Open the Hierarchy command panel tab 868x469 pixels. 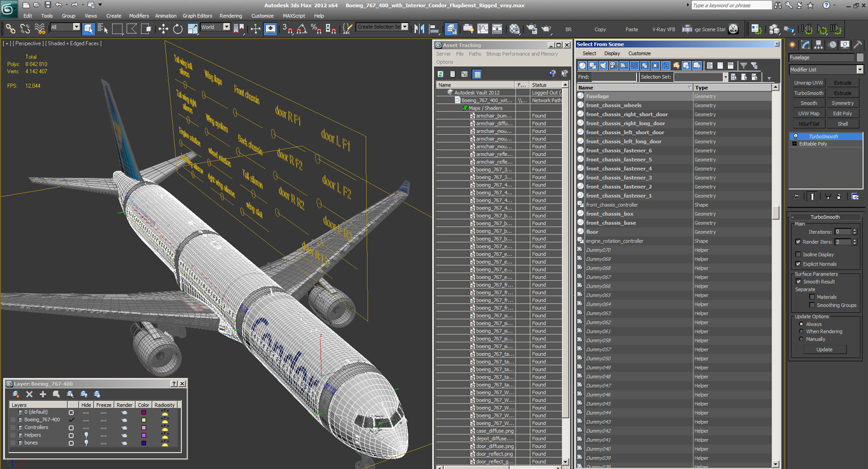tap(819, 45)
